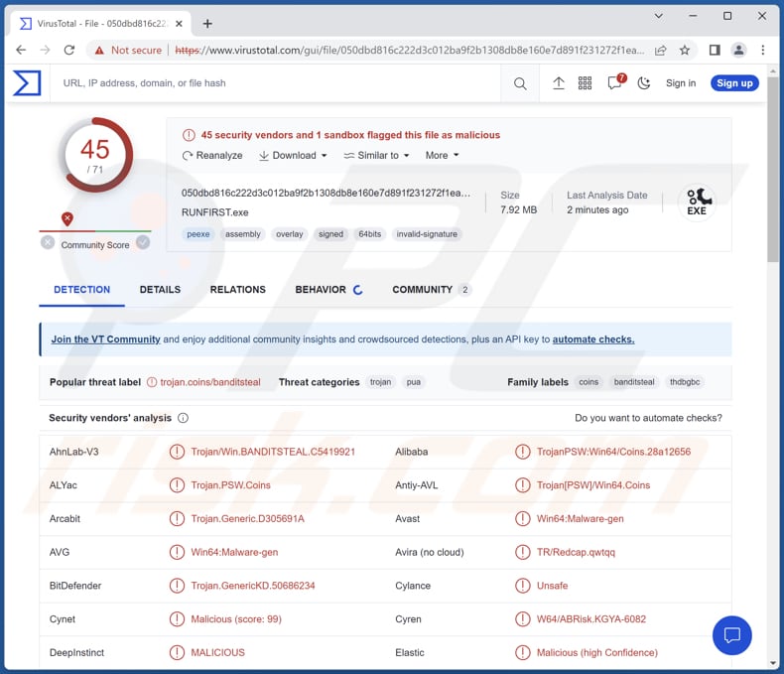
Task: Click the invalid-signature tag
Action: pos(427,234)
